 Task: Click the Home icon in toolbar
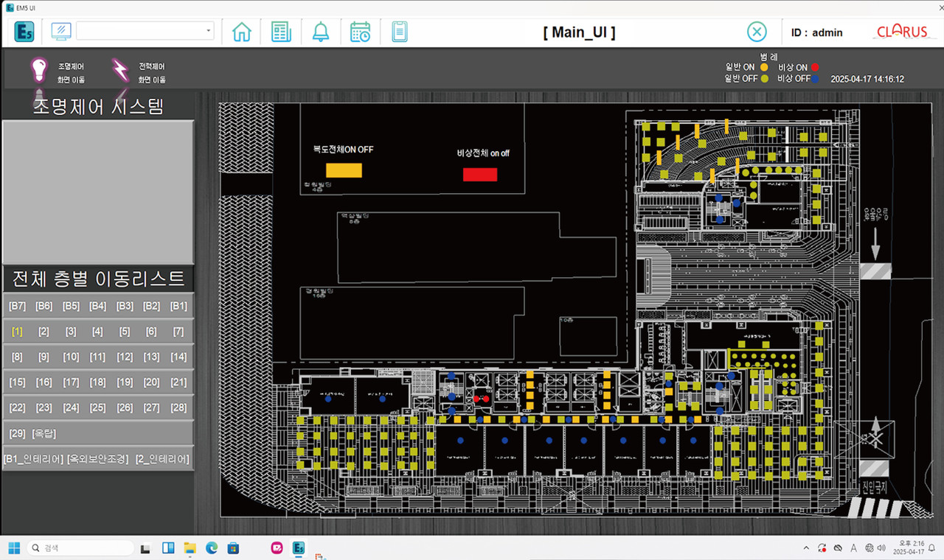(242, 32)
